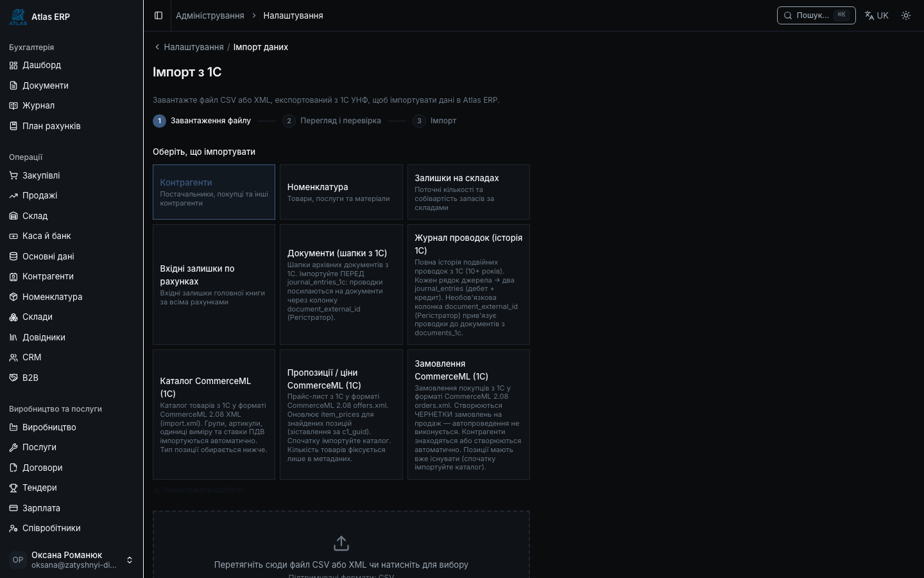Open the UK language switcher
The height and width of the screenshot is (578, 924).
tap(877, 15)
